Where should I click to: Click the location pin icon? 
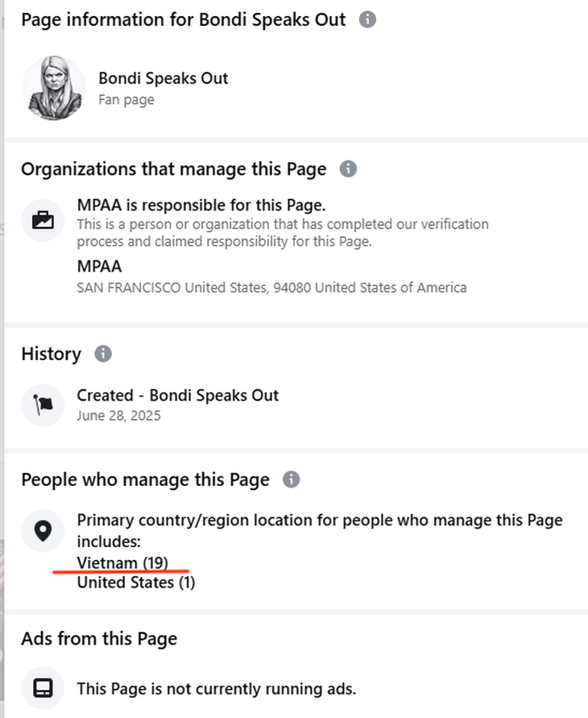pyautogui.click(x=43, y=530)
